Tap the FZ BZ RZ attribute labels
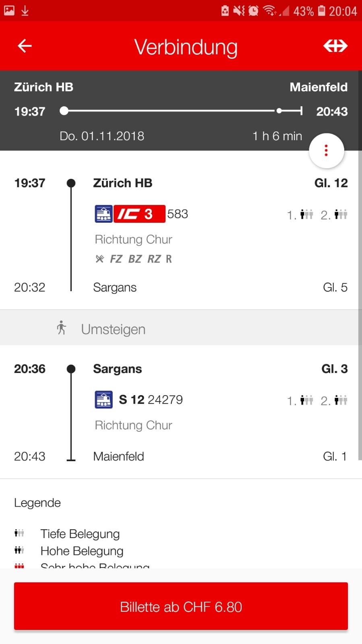The image size is (362, 644). (x=135, y=259)
